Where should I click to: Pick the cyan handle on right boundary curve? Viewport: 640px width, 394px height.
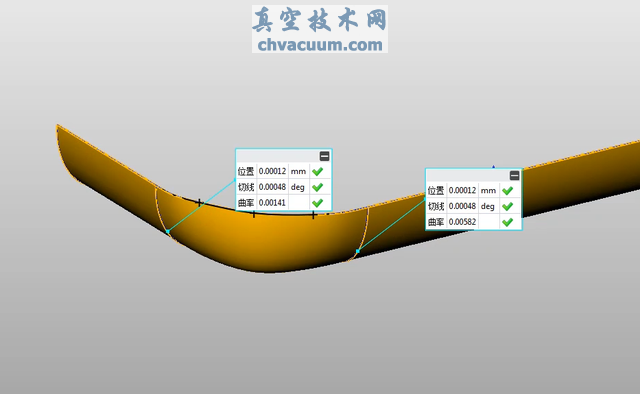358,251
